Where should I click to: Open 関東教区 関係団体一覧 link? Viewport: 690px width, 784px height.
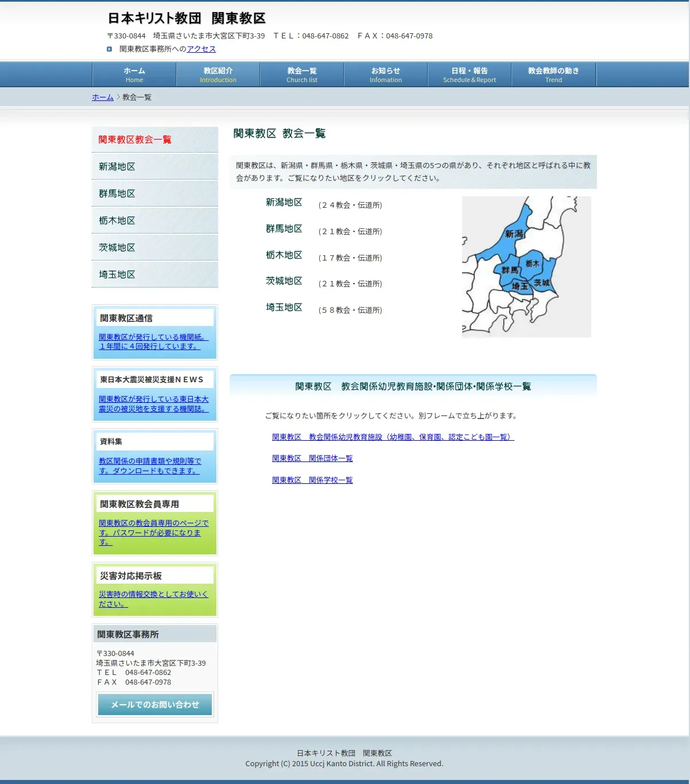click(312, 459)
